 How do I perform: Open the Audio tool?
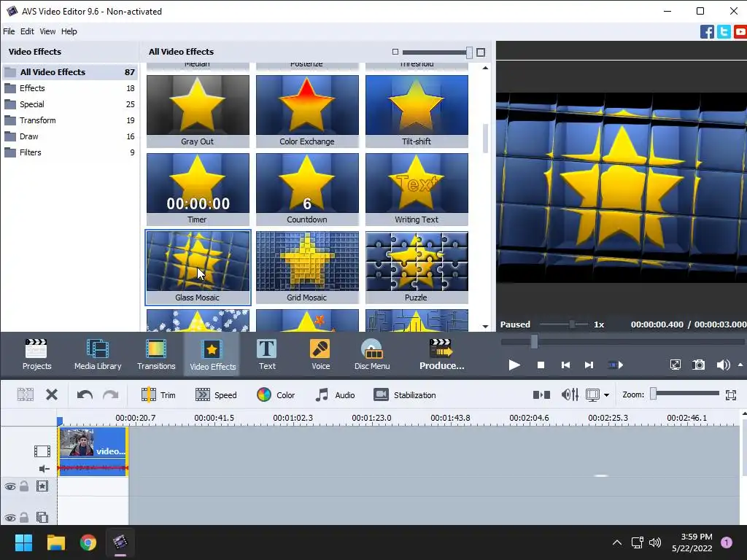coord(335,394)
